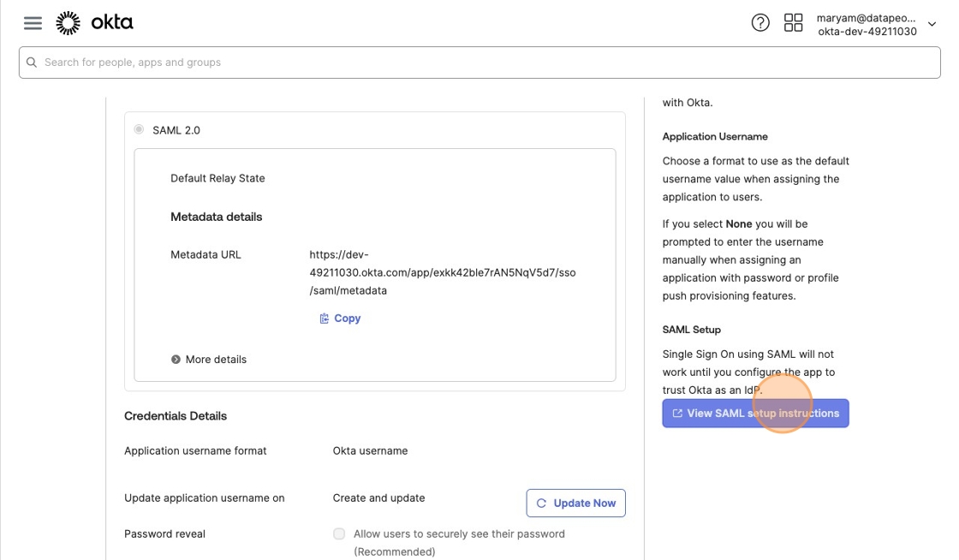Viewport: 959px width, 560px height.
Task: Focus the people, apps and groups search field
Action: [479, 63]
